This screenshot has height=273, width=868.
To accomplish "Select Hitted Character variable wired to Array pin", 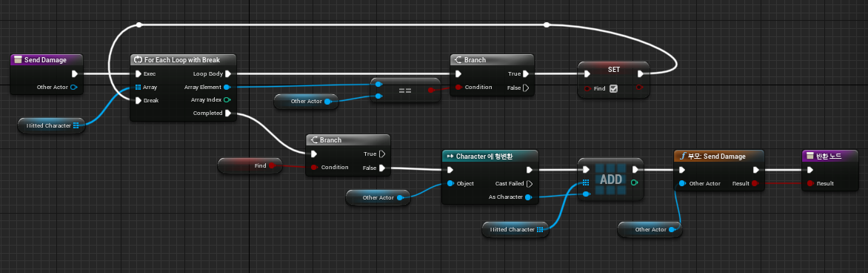I will (51, 125).
